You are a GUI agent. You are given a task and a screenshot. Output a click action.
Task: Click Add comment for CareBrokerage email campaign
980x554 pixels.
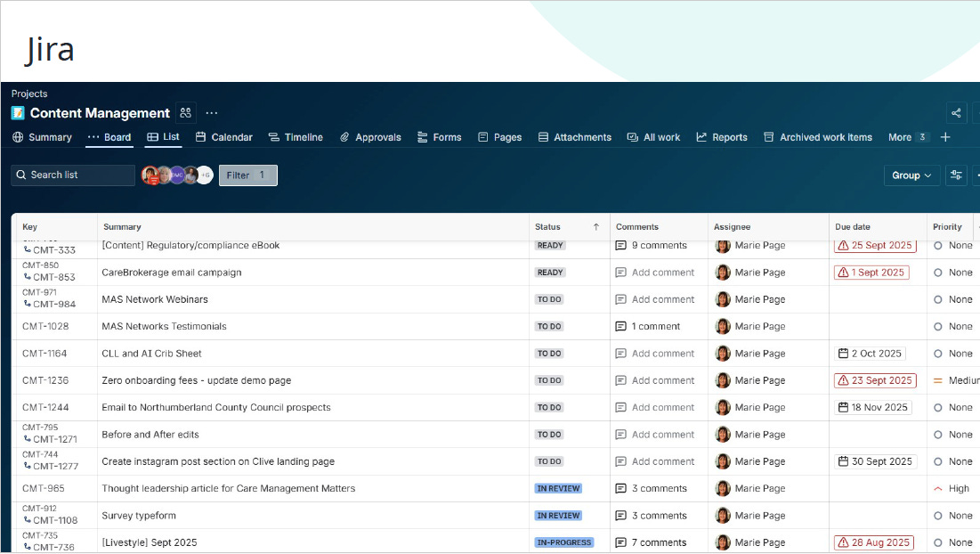click(x=655, y=273)
